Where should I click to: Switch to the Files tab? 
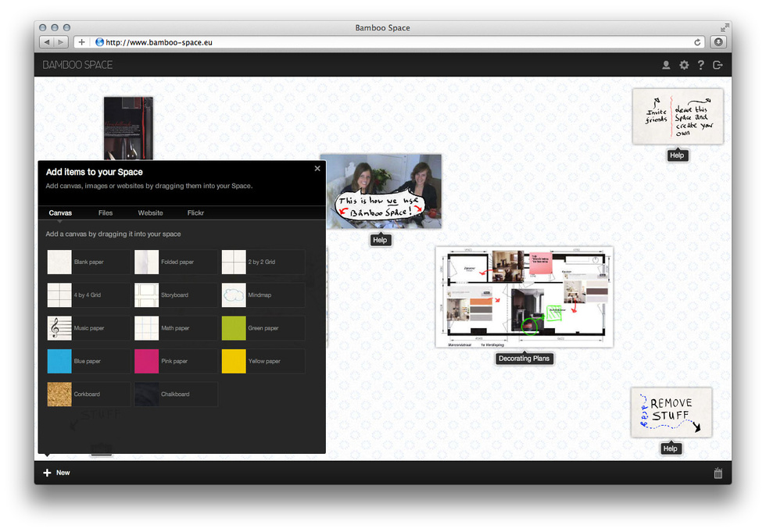(105, 212)
